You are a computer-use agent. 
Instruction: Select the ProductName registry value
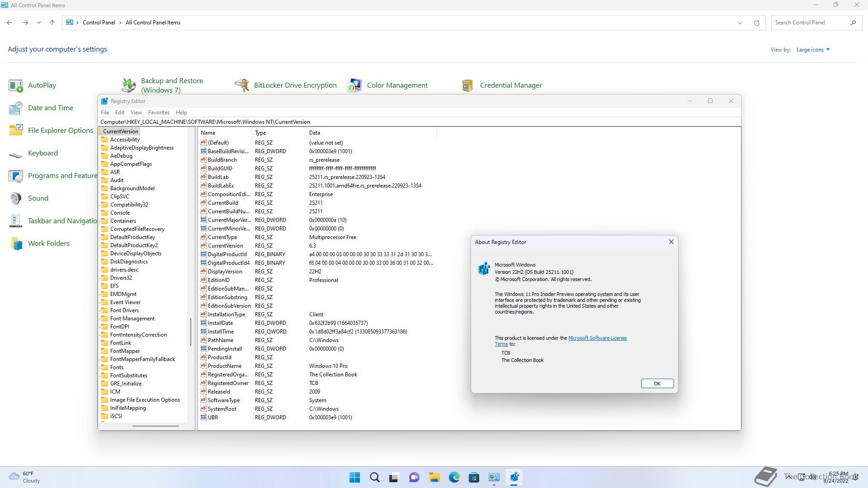click(225, 366)
